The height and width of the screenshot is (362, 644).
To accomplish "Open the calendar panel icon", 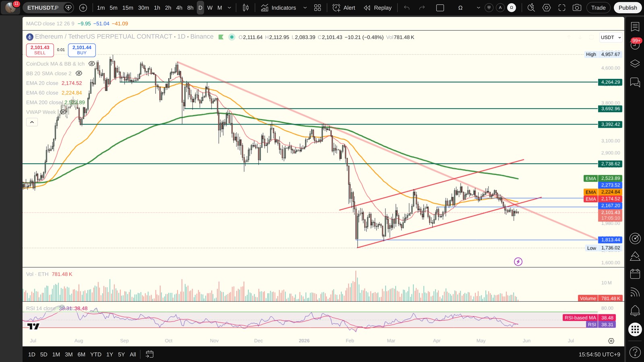I will (635, 274).
